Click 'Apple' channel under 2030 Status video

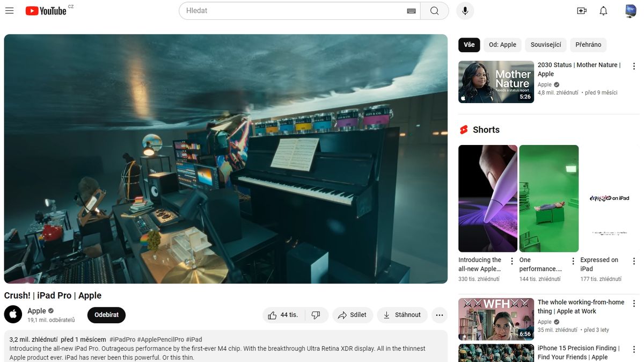tap(545, 84)
